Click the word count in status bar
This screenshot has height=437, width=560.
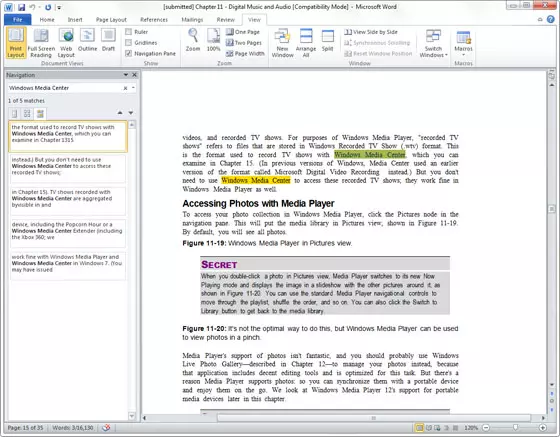(x=73, y=427)
